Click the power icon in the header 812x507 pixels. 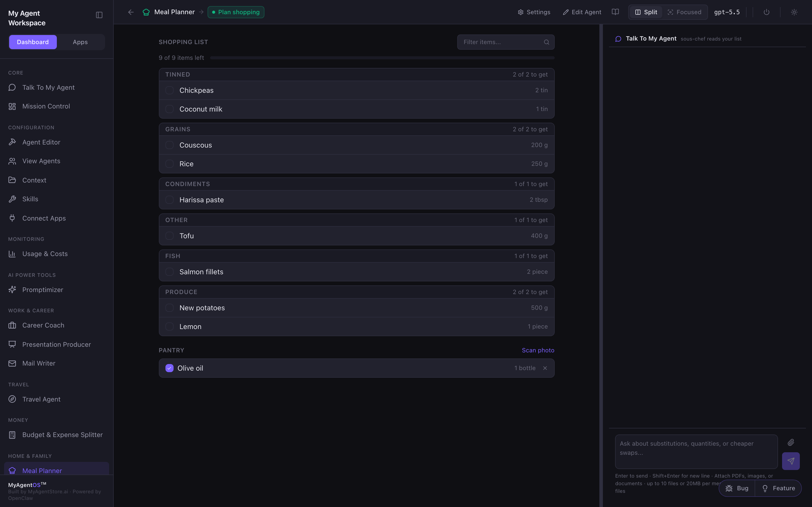click(766, 12)
